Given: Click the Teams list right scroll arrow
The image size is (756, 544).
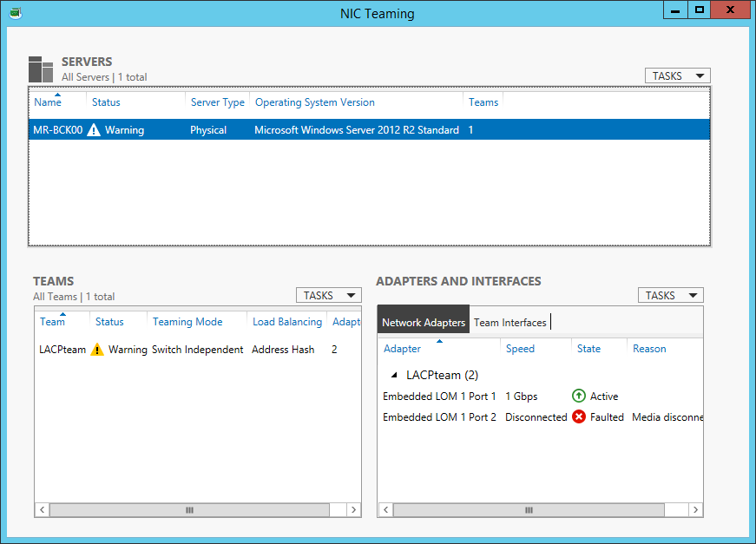Looking at the screenshot, I should [354, 510].
